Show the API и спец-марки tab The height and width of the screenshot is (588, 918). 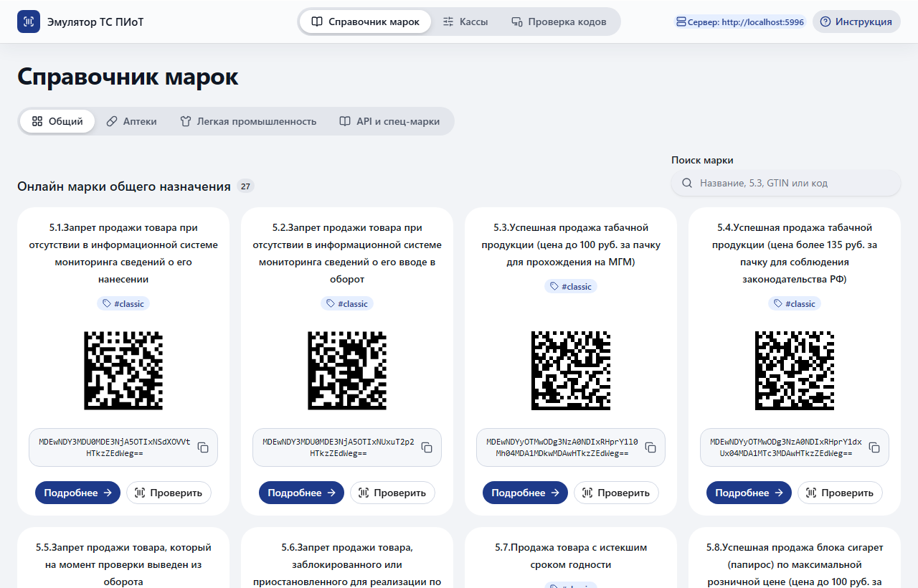pyautogui.click(x=389, y=121)
